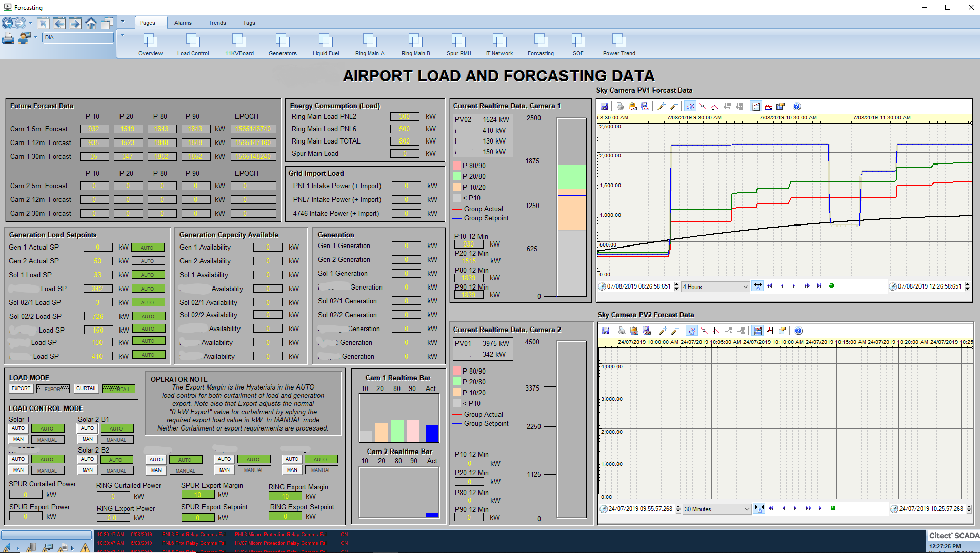980x553 pixels.
Task: Go to the Ring Main A page
Action: coord(369,41)
